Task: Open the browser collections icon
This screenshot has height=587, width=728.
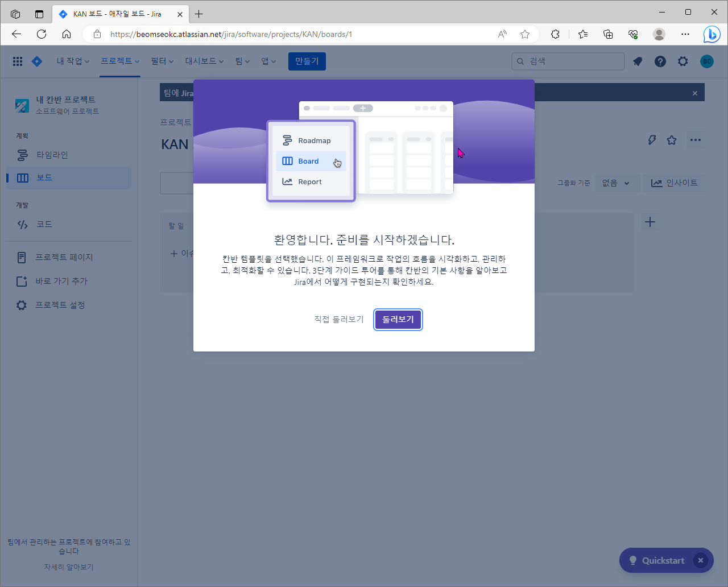Action: [x=608, y=34]
